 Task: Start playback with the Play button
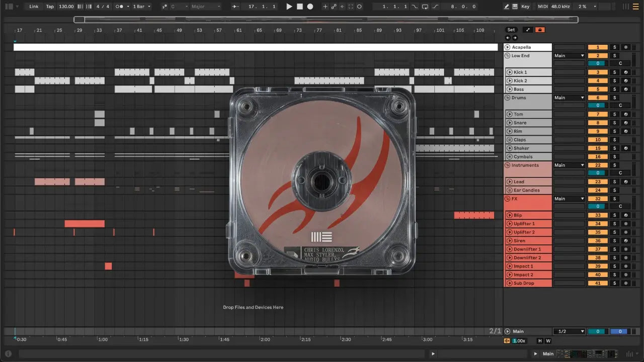coord(289,7)
